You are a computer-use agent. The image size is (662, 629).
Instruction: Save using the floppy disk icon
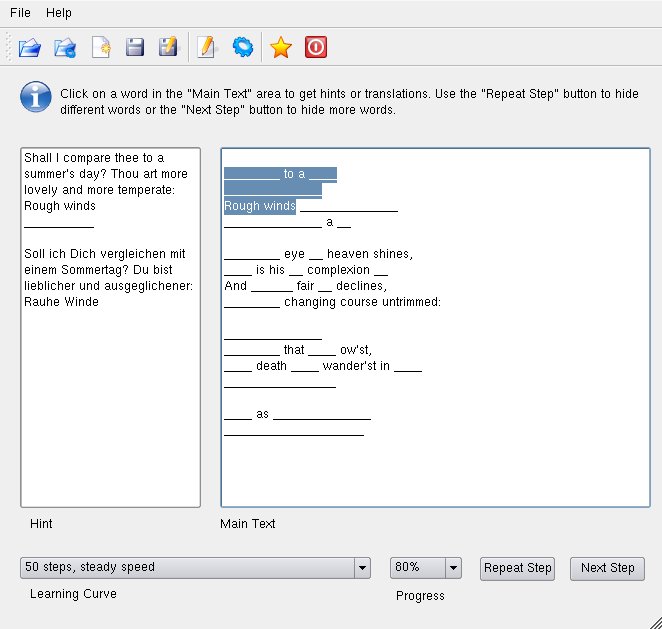(x=135, y=47)
